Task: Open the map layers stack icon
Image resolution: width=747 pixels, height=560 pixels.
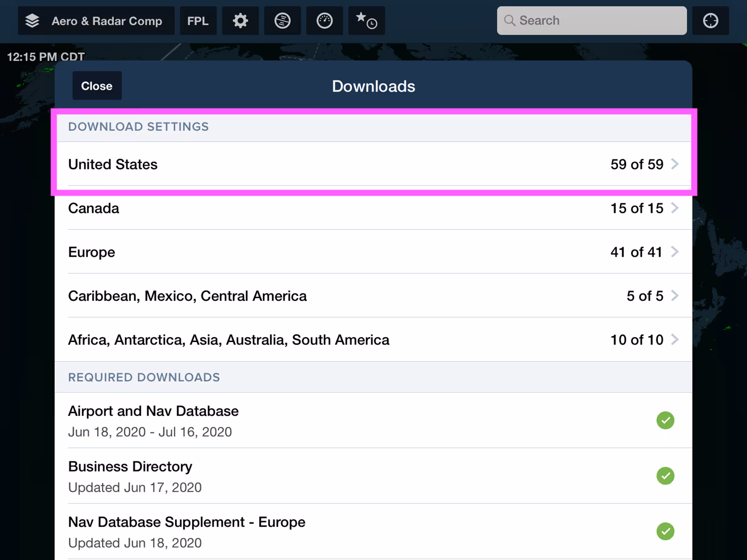Action: [32, 21]
